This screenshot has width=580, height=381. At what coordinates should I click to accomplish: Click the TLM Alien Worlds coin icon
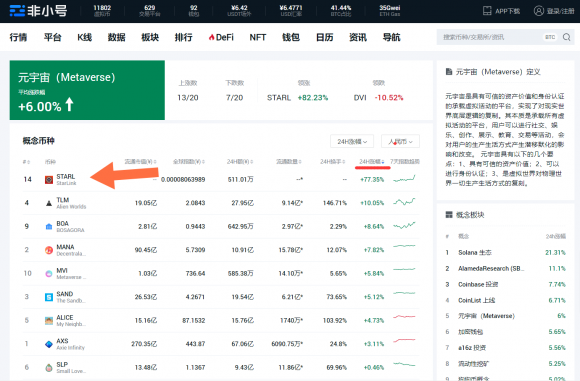(x=49, y=203)
